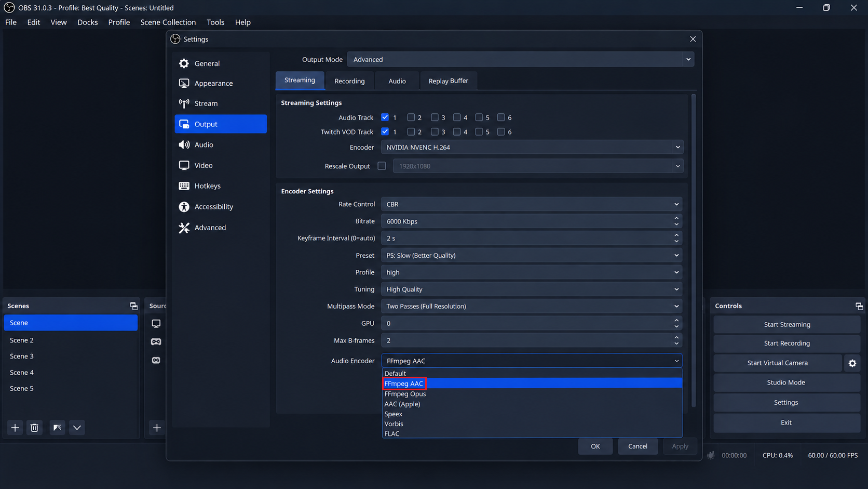Enable Audio Track 6 checkbox
The image size is (868, 489).
click(501, 117)
